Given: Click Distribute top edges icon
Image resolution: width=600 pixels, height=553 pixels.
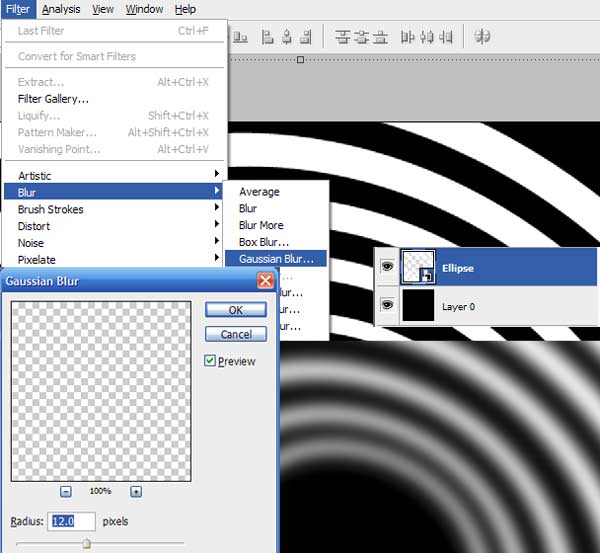Looking at the screenshot, I should pos(342,37).
